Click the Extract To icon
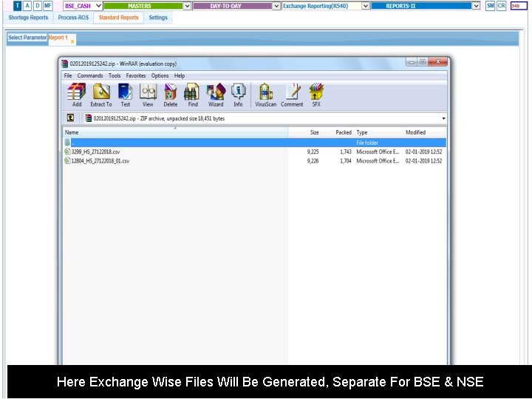Image resolution: width=532 pixels, height=399 pixels. pos(101,95)
